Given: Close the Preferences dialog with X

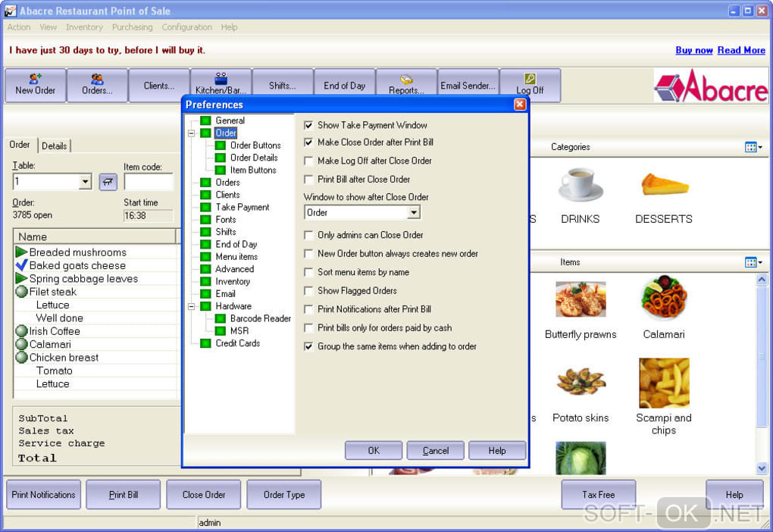Looking at the screenshot, I should point(520,105).
